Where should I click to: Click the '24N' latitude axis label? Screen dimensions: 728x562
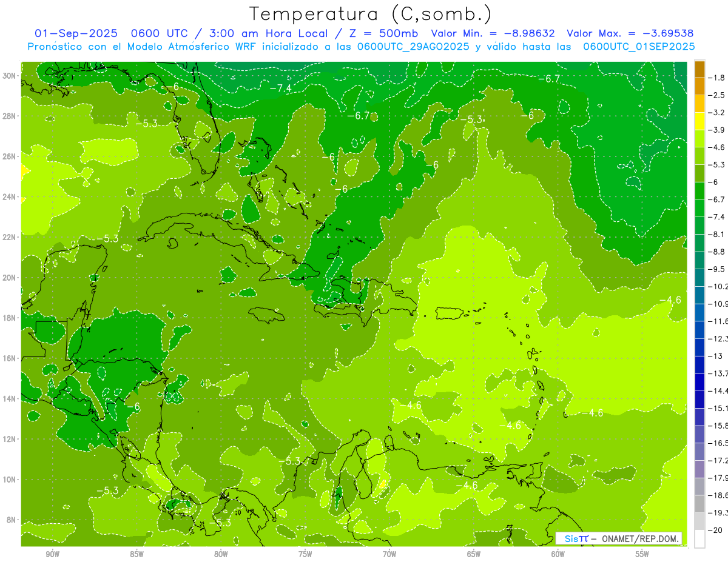point(9,197)
